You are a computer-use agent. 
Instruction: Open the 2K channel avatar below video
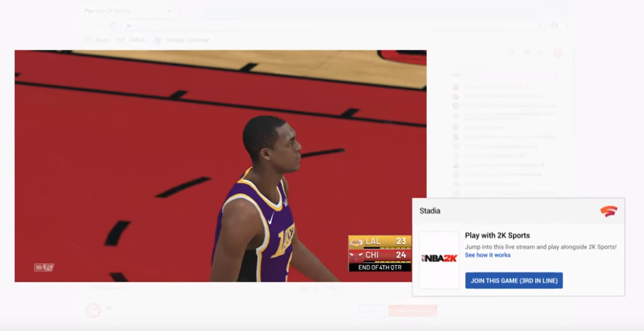coord(94,311)
